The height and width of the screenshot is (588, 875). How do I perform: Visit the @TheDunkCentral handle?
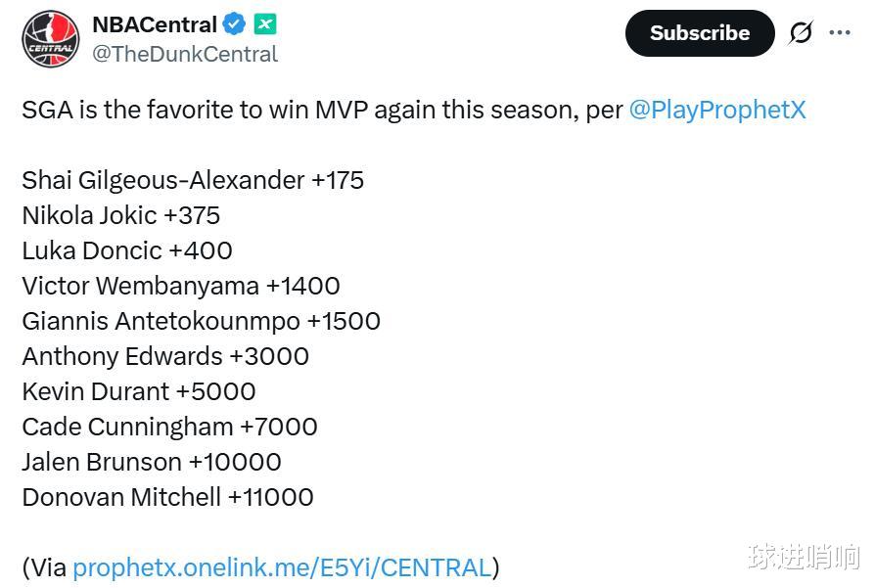click(185, 54)
